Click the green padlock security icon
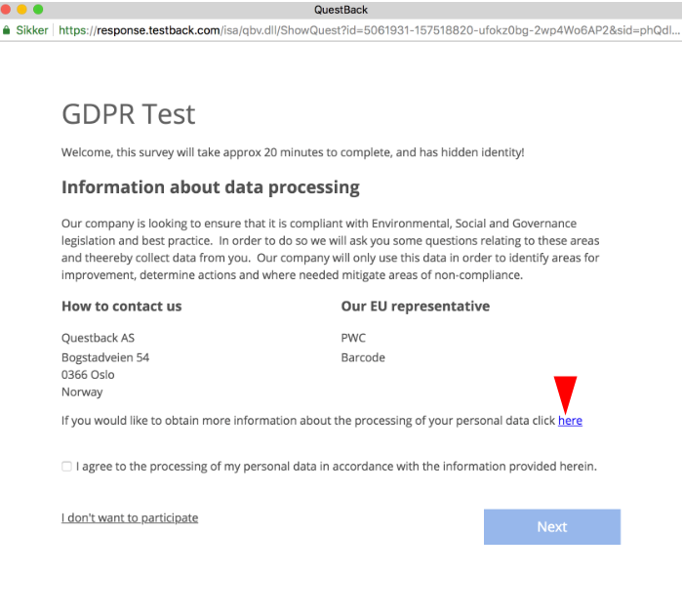 [6, 30]
